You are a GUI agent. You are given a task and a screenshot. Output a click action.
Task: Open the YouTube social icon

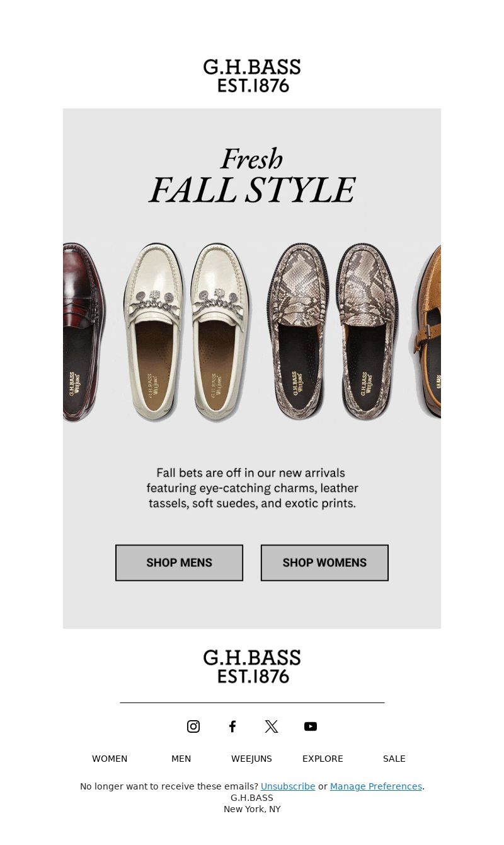coord(311,726)
